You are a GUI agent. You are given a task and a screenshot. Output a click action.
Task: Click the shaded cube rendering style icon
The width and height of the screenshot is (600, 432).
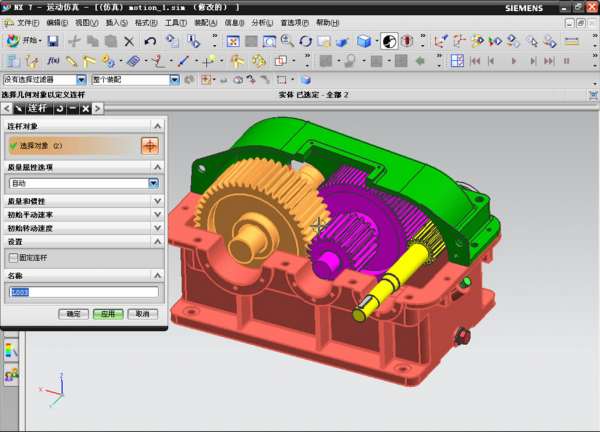[365, 41]
